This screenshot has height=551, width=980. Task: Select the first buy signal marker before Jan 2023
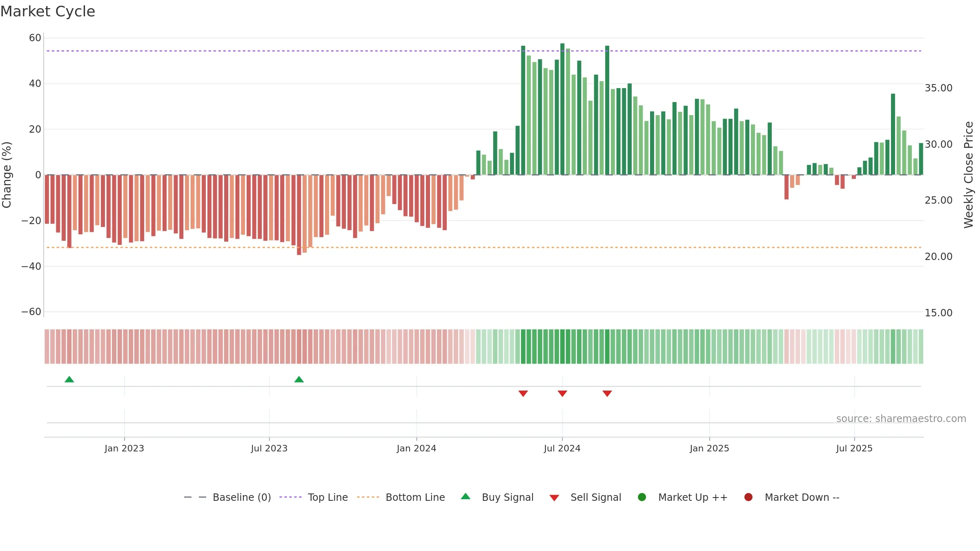[x=69, y=380]
